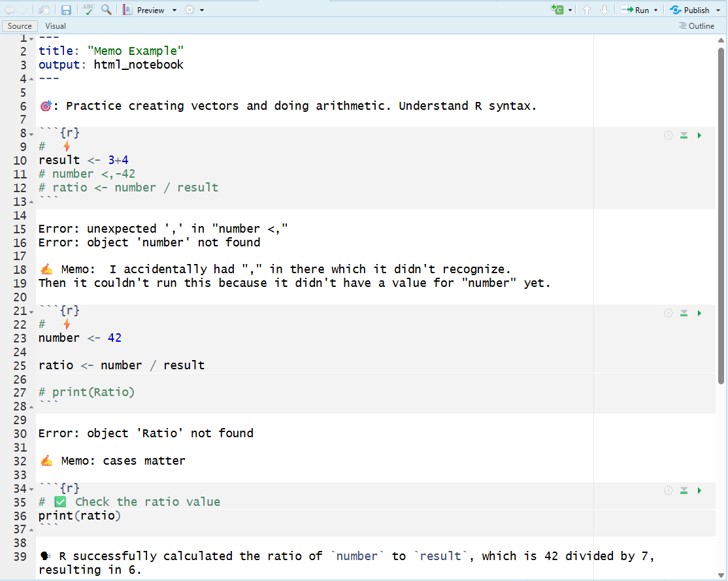Click lightning bolt on line 9

click(67, 147)
